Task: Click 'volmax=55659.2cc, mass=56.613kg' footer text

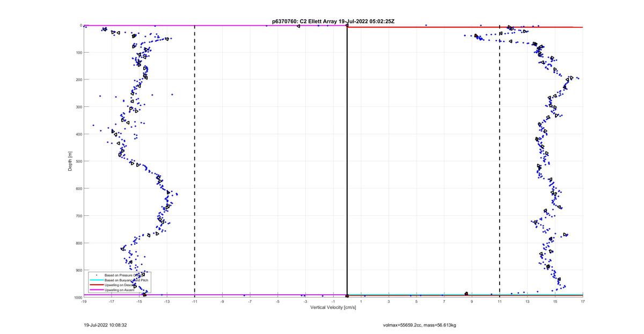Action: [x=419, y=325]
